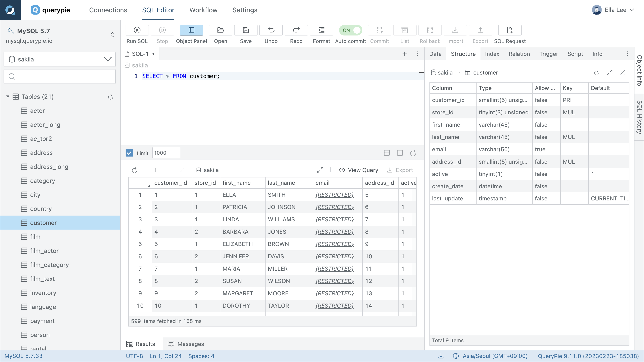Click the SQL-1 editor tab
This screenshot has width=644, height=362.
click(140, 54)
